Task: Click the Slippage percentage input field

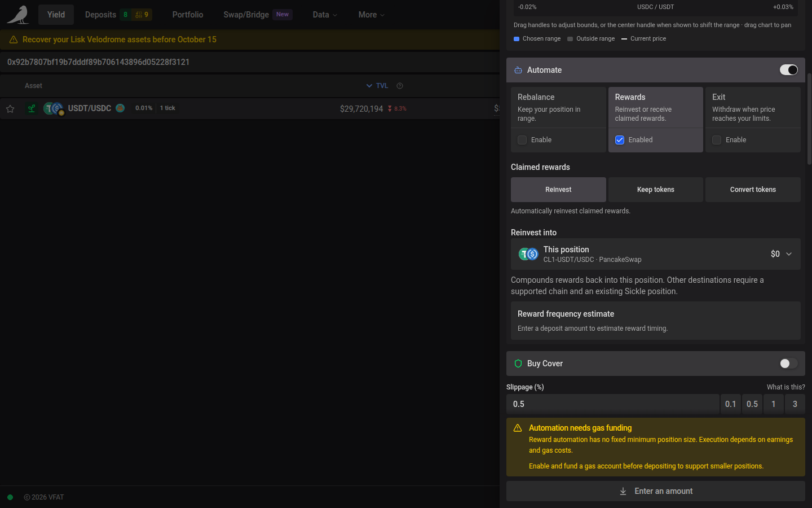Action: point(612,404)
